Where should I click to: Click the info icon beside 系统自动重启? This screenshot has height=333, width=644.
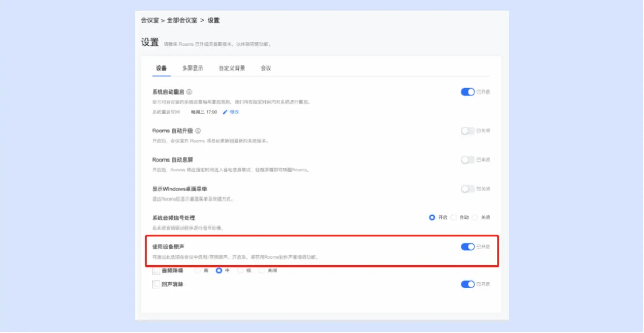coord(189,92)
